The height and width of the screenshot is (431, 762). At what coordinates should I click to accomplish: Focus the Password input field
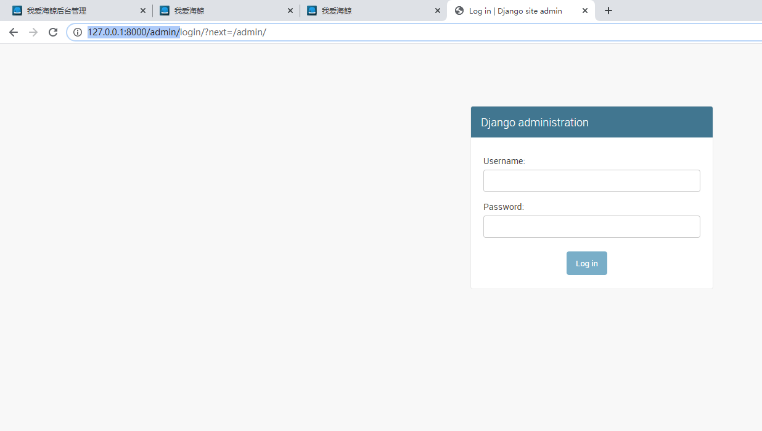coord(591,226)
